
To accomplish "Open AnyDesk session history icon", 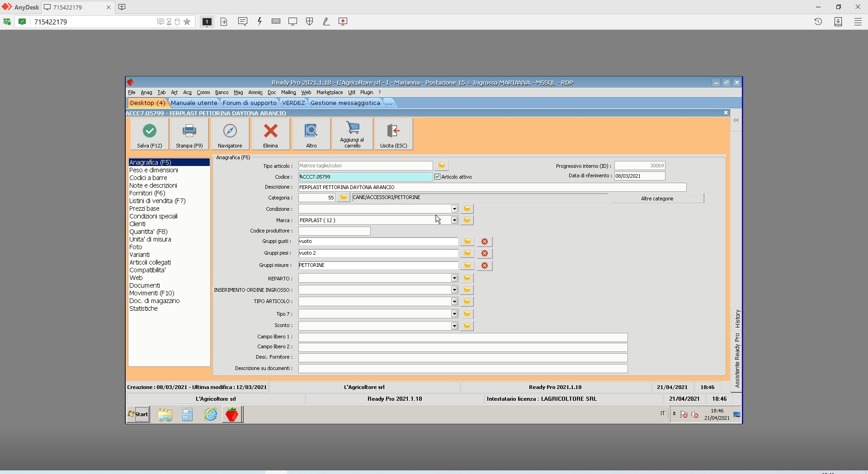I will pos(818,21).
